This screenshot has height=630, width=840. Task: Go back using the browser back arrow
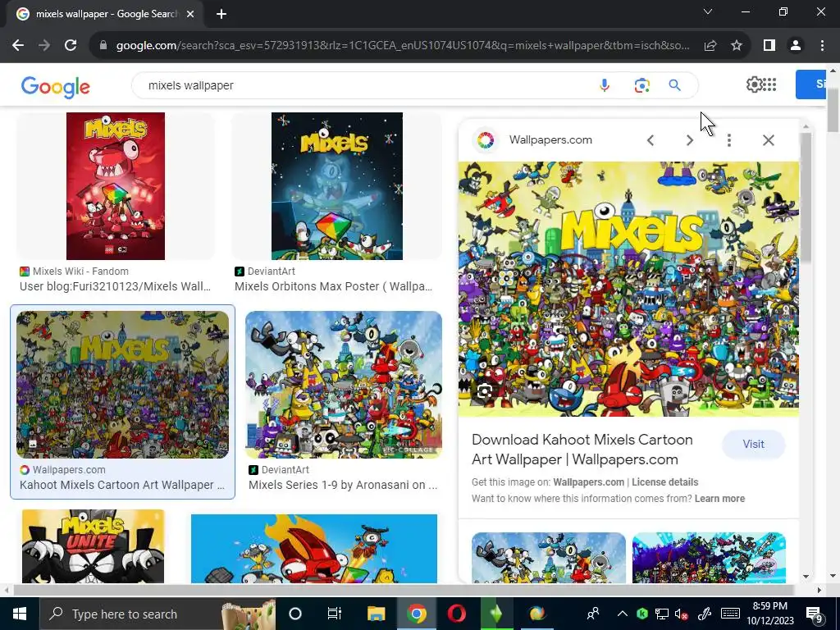[18, 46]
